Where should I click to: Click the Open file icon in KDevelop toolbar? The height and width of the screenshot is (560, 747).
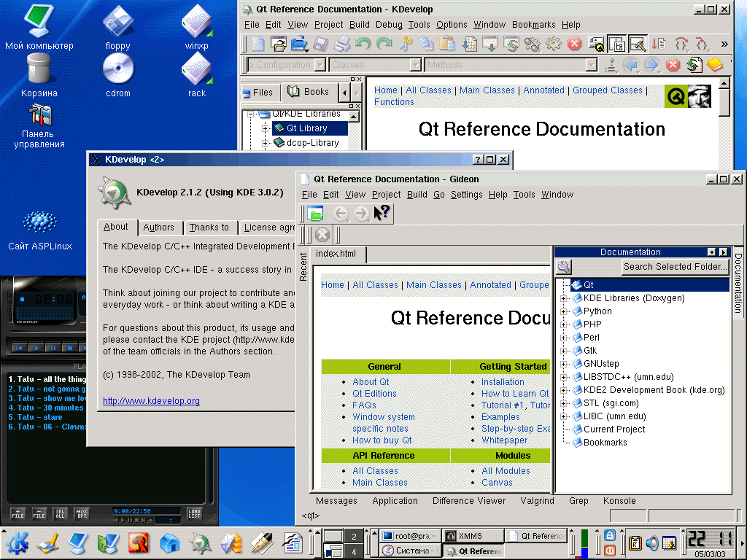[x=279, y=44]
